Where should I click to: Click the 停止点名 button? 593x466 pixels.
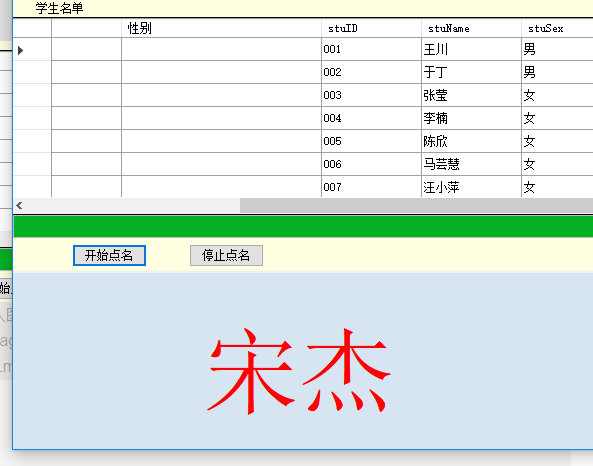pos(226,256)
